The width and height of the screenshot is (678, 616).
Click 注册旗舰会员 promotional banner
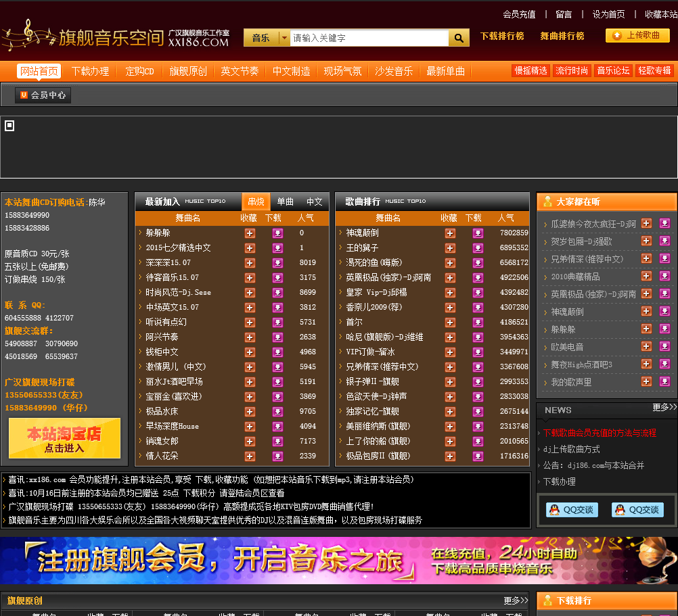[x=339, y=561]
